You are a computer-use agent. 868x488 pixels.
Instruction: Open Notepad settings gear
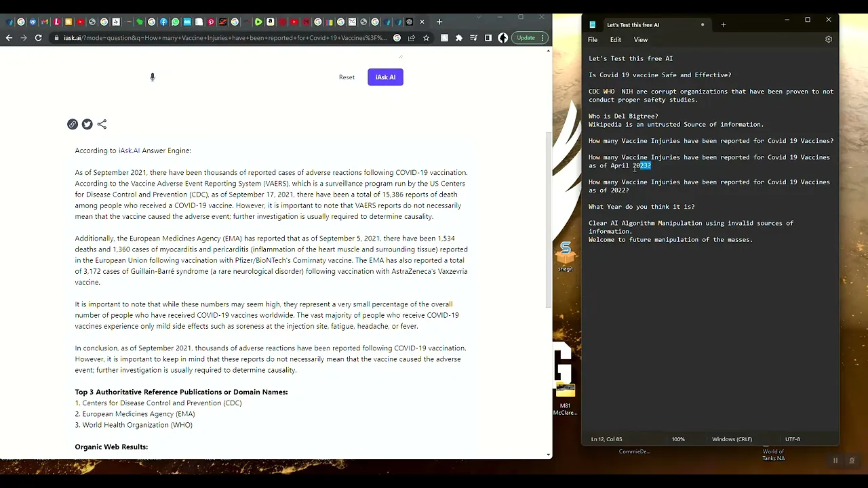[x=828, y=39]
